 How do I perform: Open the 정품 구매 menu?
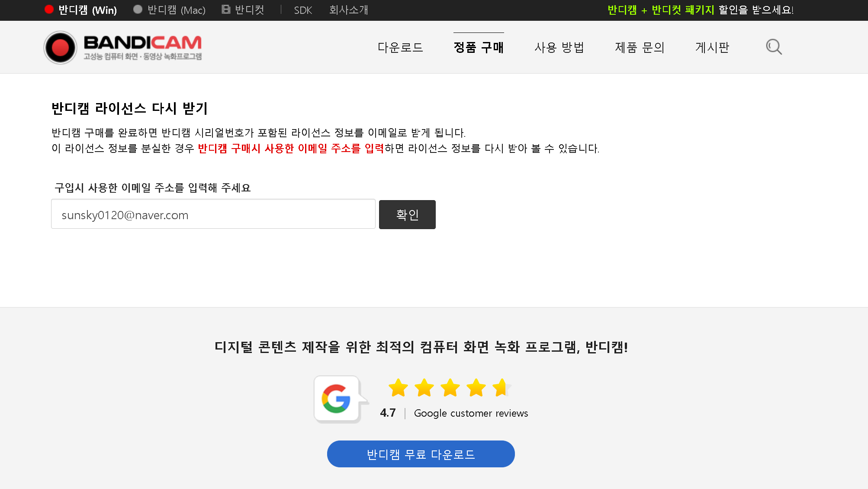click(x=479, y=47)
